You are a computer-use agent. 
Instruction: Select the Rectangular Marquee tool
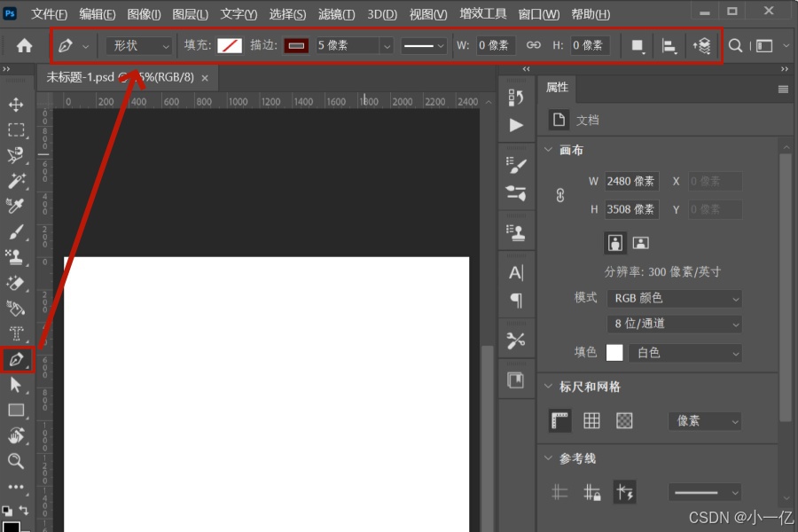[x=16, y=129]
